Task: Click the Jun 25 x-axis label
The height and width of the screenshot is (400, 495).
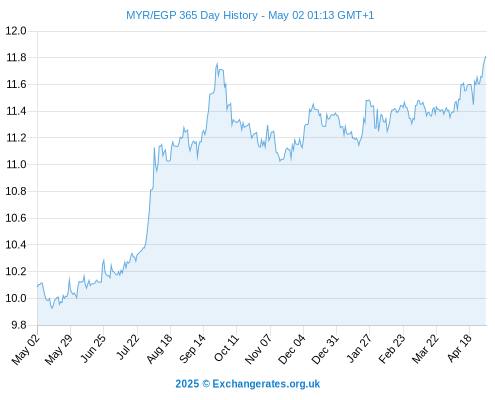Action: click(93, 348)
